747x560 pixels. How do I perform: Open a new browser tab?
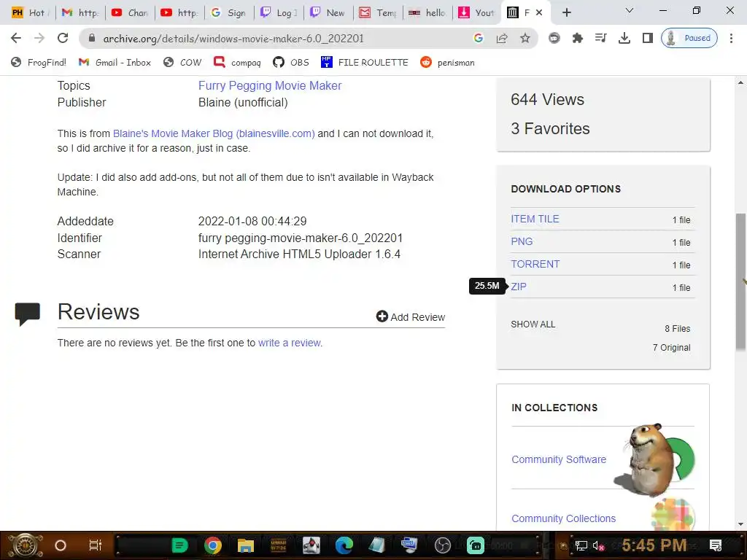(566, 13)
